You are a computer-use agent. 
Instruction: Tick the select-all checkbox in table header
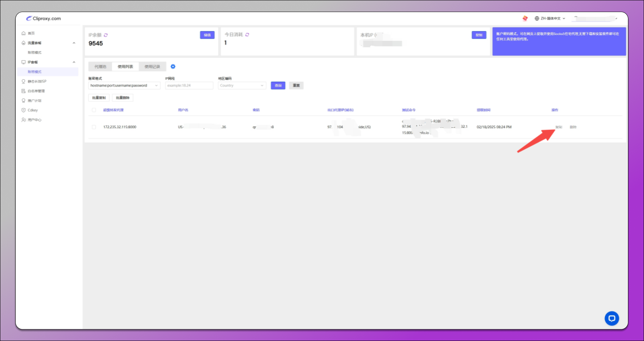[94, 110]
